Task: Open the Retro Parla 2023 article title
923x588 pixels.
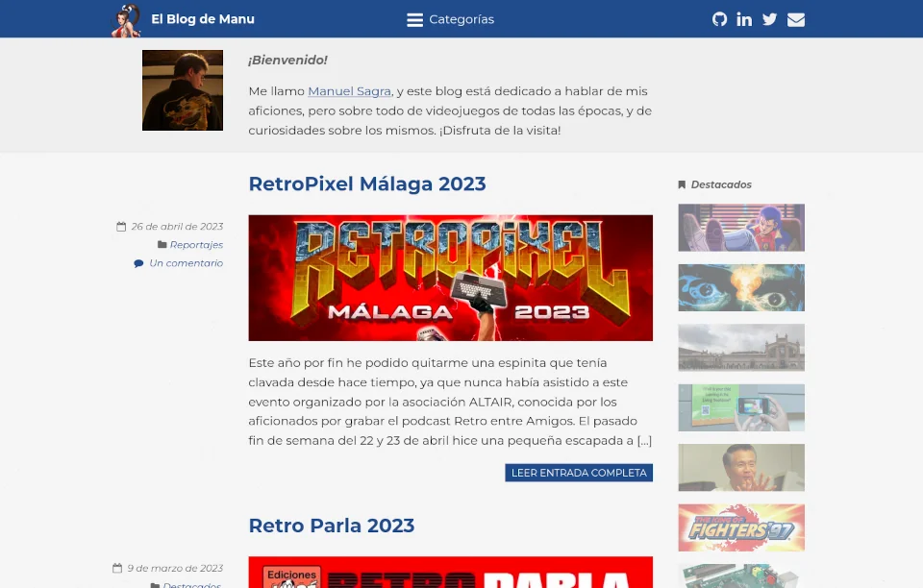Action: point(332,526)
